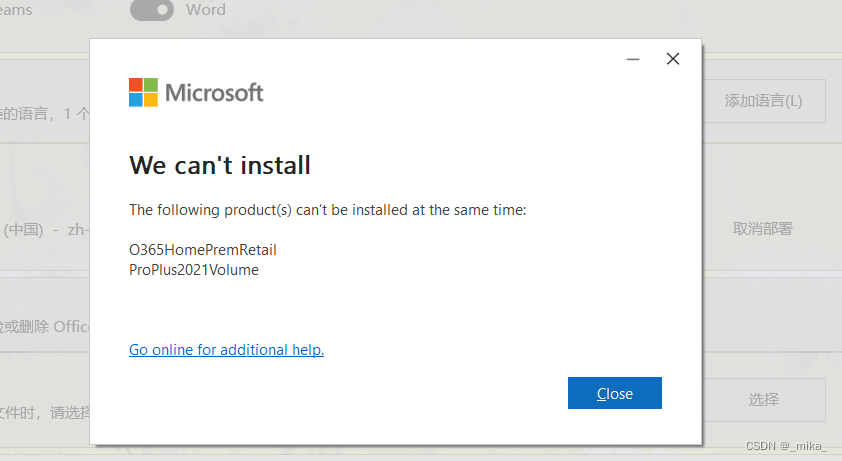Click 'The following product(s) can't be installed' message
The width and height of the screenshot is (842, 461).
(x=328, y=210)
